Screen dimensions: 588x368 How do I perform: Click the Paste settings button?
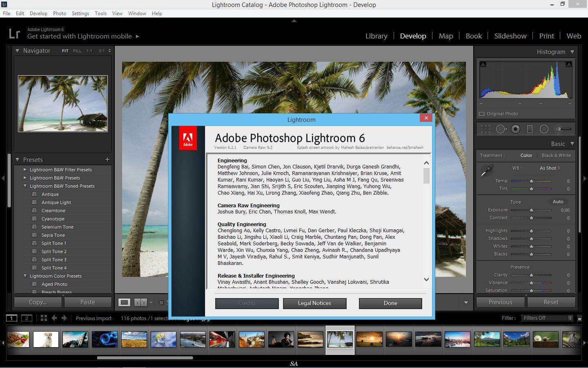click(88, 302)
